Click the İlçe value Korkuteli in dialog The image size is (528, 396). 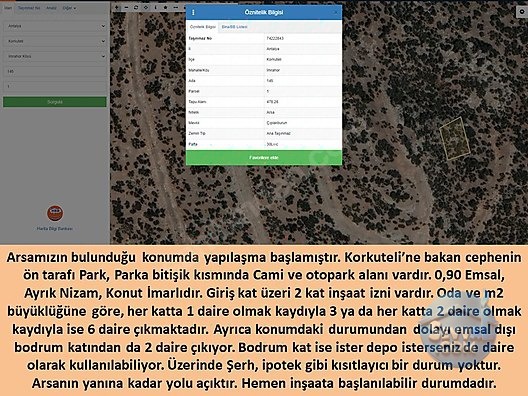click(274, 60)
